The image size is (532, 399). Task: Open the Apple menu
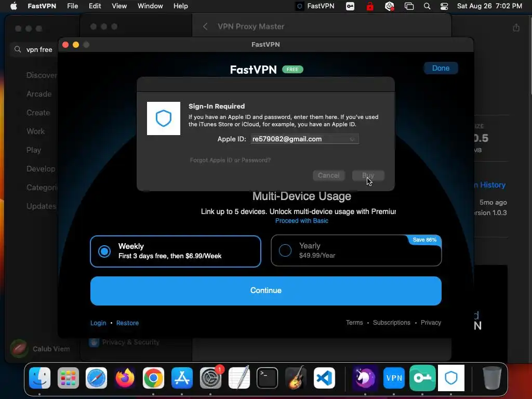click(x=14, y=6)
